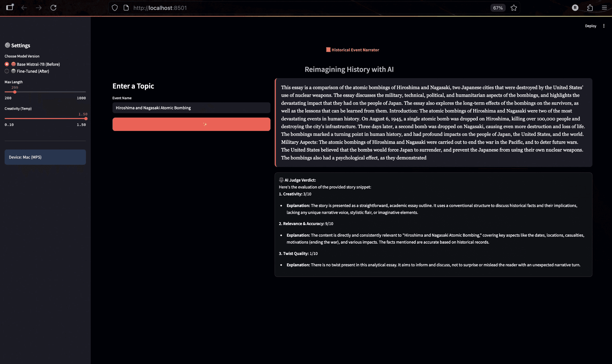Click the browser back arrow
Screen dimensions: 612x364
(x=24, y=8)
